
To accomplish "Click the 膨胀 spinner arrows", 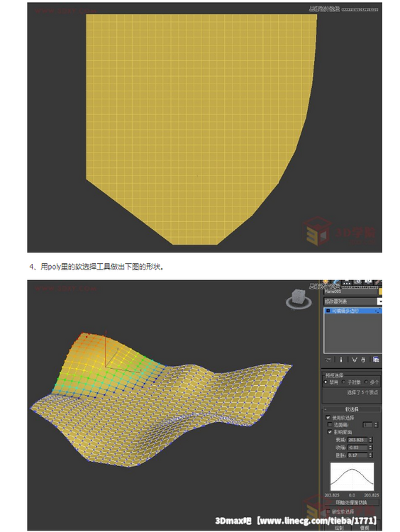I will 370,455.
